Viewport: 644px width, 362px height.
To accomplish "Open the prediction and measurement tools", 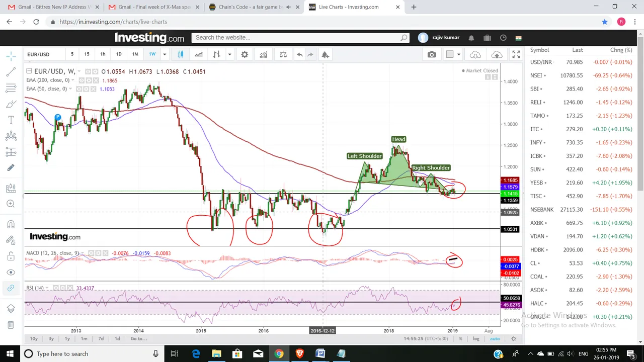I will click(x=11, y=152).
